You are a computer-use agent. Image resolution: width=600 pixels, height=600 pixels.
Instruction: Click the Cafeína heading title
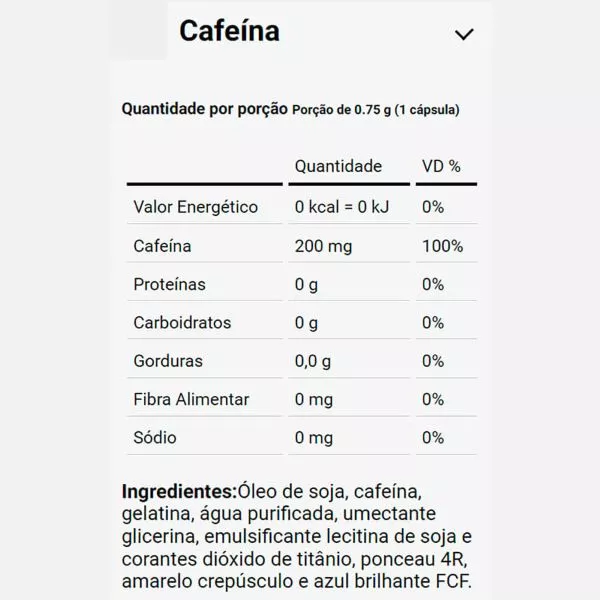tap(230, 31)
